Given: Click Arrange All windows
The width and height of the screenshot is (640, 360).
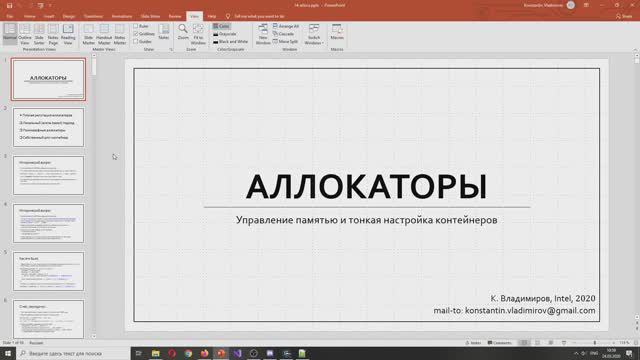Looking at the screenshot, I should click(286, 26).
